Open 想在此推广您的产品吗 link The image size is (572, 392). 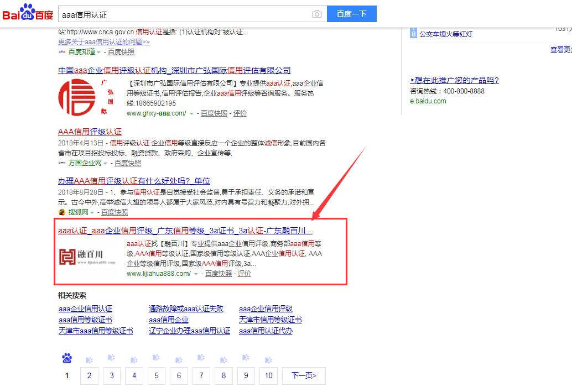pyautogui.click(x=454, y=80)
